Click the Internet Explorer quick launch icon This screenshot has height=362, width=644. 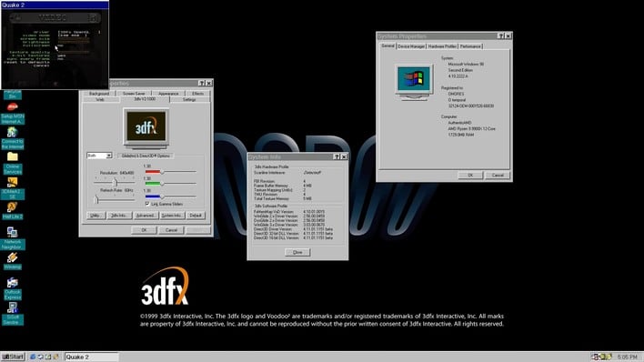tap(33, 357)
